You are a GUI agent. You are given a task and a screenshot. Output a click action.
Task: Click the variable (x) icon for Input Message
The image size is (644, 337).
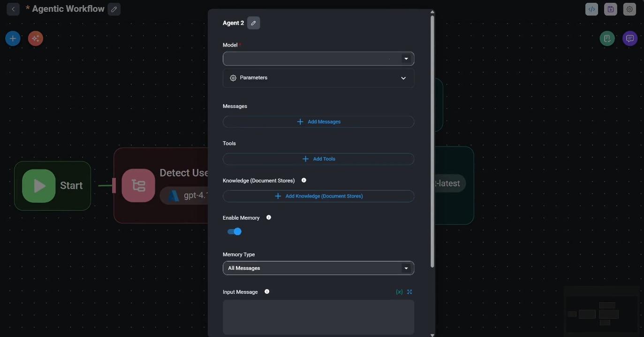(x=399, y=292)
